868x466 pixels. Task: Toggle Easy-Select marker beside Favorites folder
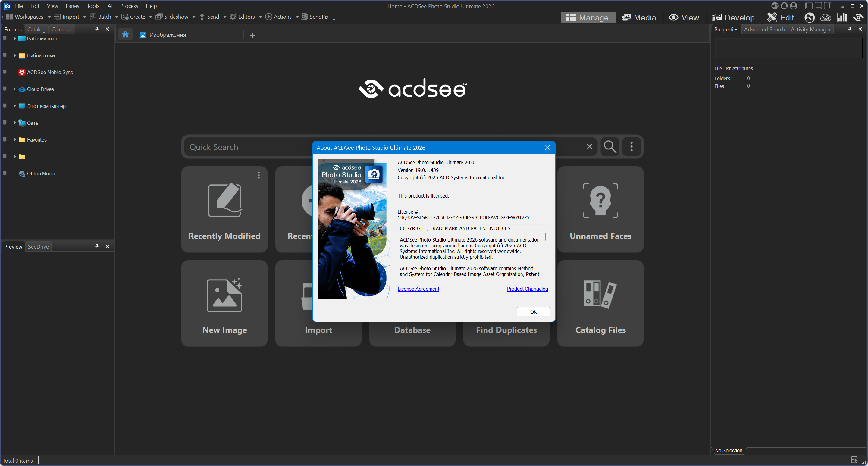[x=5, y=139]
